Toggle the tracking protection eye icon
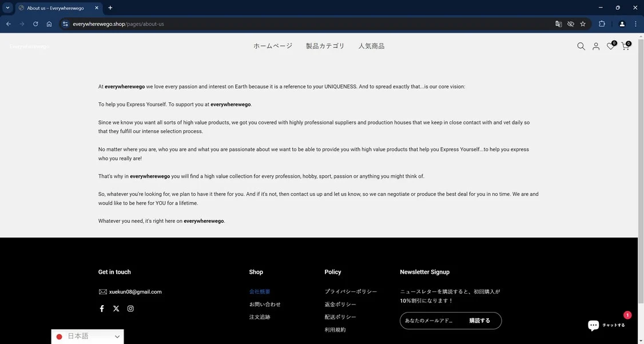The width and height of the screenshot is (644, 344). (570, 24)
